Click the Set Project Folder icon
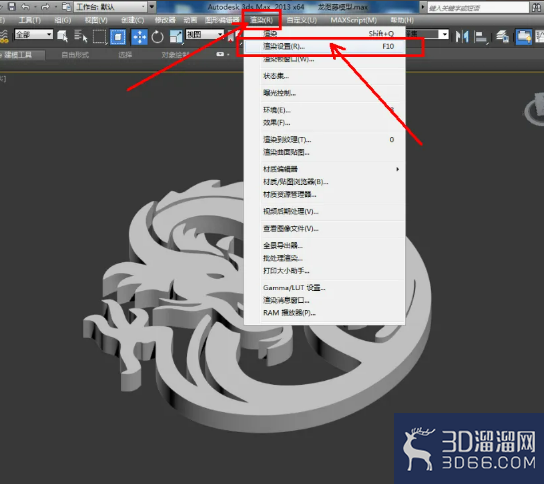 pyautogui.click(x=67, y=7)
